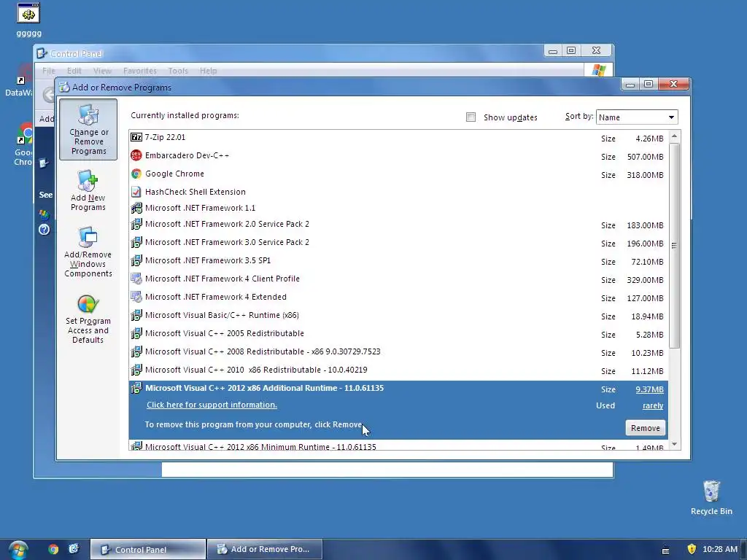Click the security shield tray icon
Image resolution: width=747 pixels, height=560 pixels.
692,549
